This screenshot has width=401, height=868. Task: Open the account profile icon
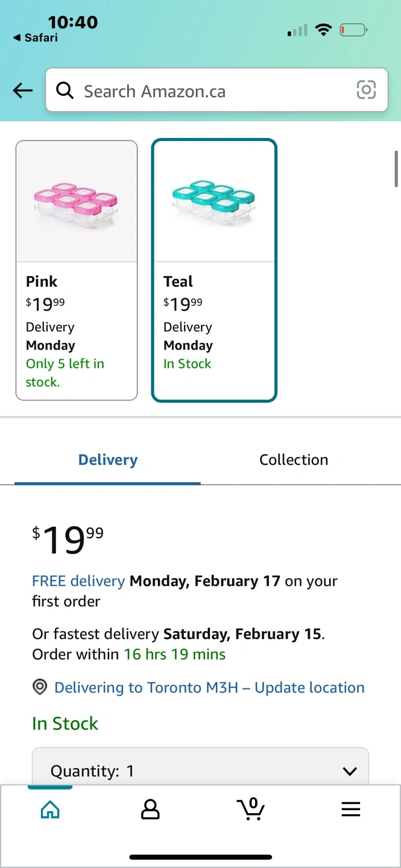[x=150, y=810]
